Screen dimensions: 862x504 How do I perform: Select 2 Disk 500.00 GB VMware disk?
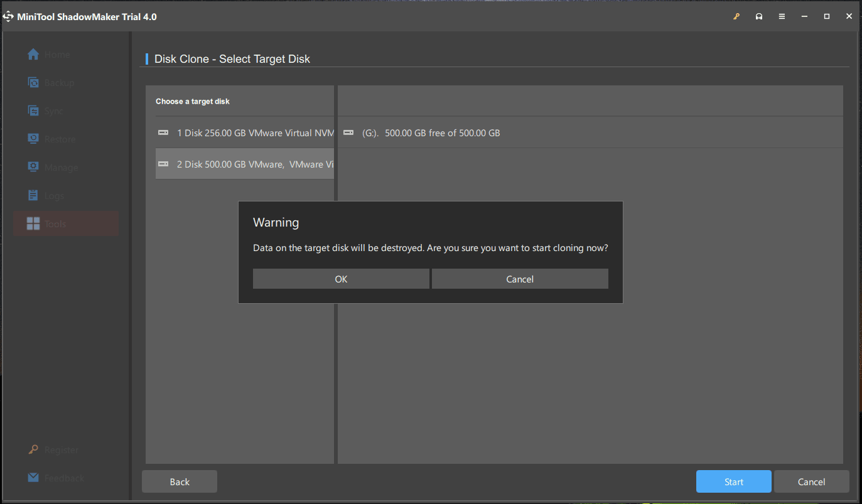(x=245, y=164)
